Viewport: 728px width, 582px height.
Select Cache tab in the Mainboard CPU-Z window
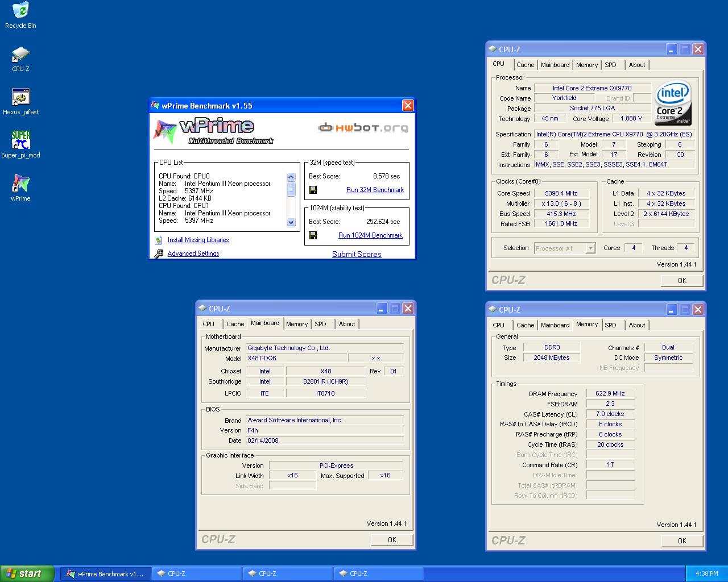click(235, 324)
